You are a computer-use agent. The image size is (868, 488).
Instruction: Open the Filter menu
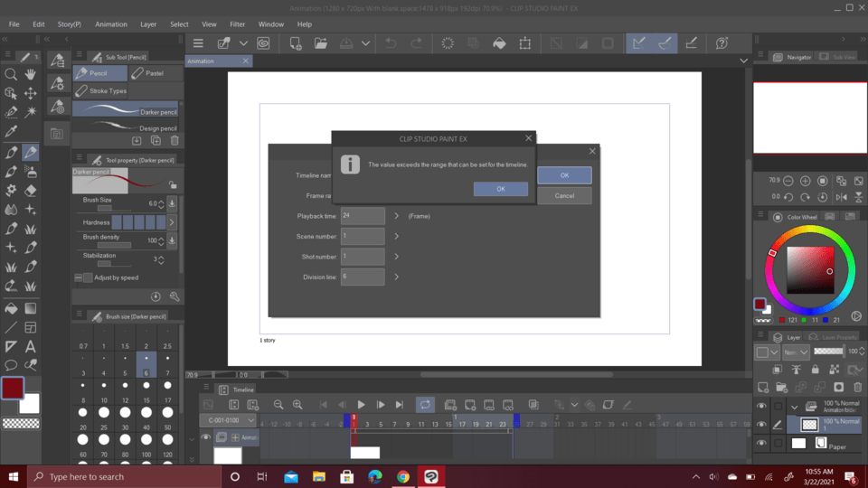click(237, 24)
